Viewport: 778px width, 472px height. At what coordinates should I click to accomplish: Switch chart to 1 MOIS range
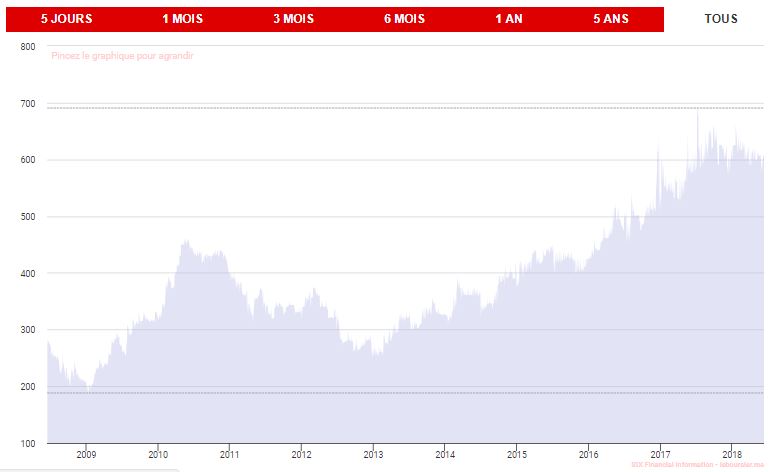coord(183,19)
